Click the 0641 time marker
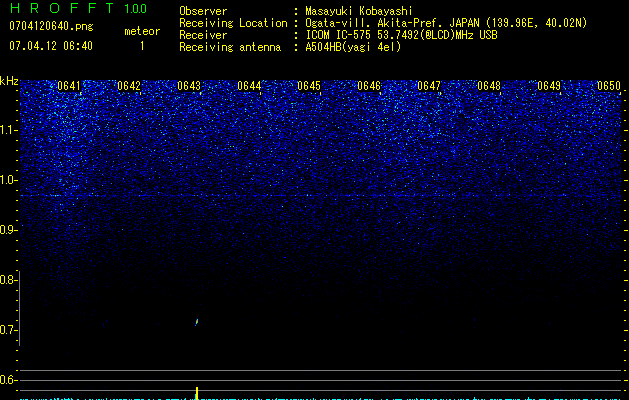Screen dimensions: 629x400 [69, 86]
